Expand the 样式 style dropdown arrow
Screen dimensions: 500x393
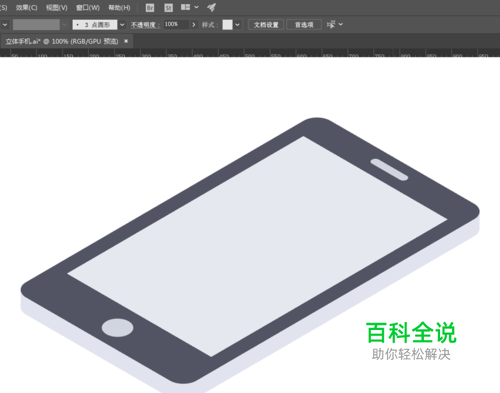click(x=237, y=25)
